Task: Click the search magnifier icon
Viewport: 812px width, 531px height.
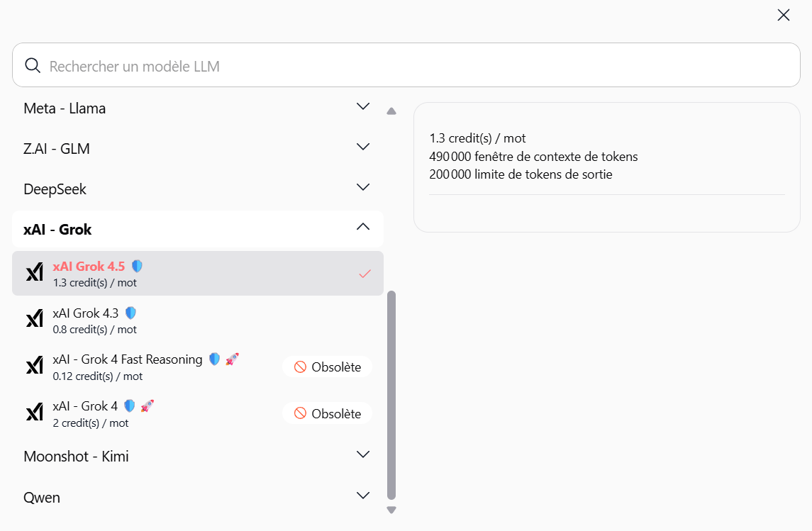Action: coord(33,65)
